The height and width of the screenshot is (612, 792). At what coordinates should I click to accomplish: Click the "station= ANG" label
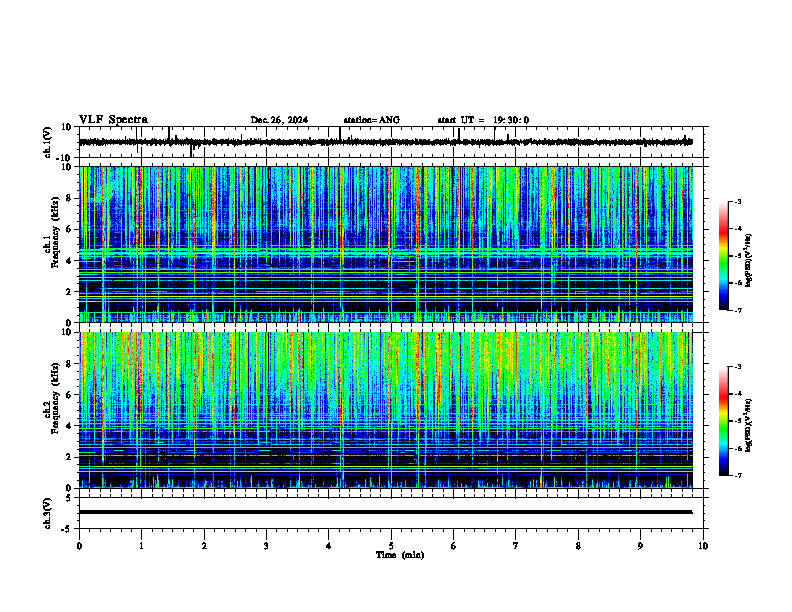[372, 120]
